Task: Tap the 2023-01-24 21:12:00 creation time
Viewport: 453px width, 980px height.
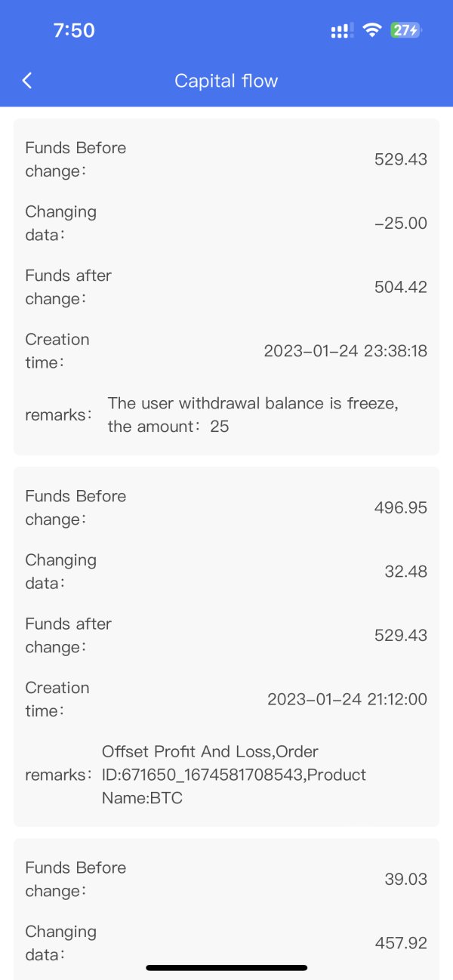Action: point(347,699)
